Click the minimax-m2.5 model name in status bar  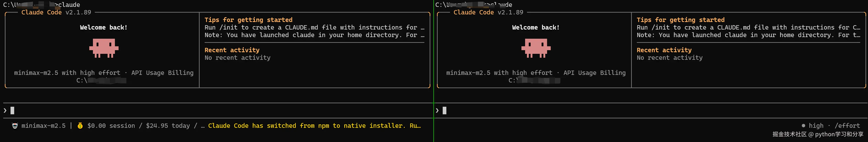click(x=43, y=126)
